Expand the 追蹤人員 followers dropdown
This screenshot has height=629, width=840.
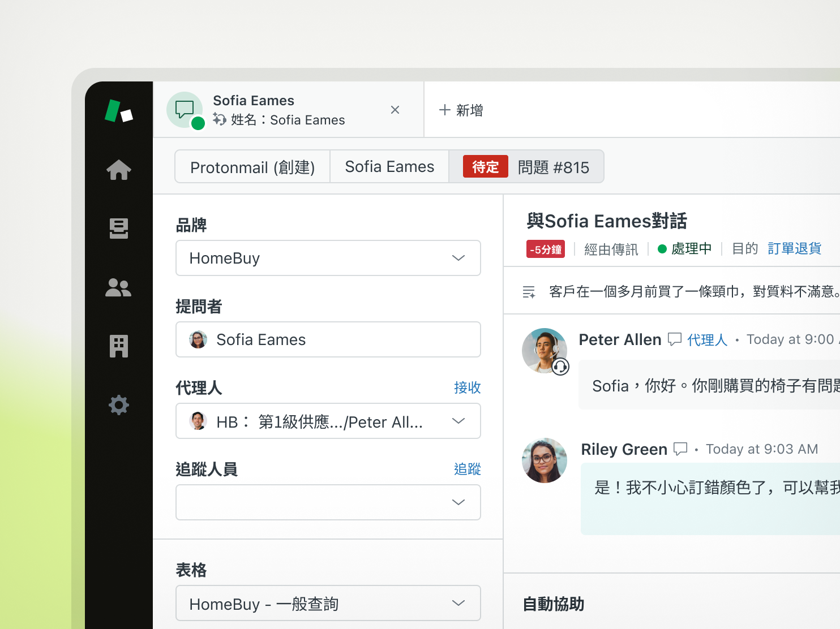point(328,502)
